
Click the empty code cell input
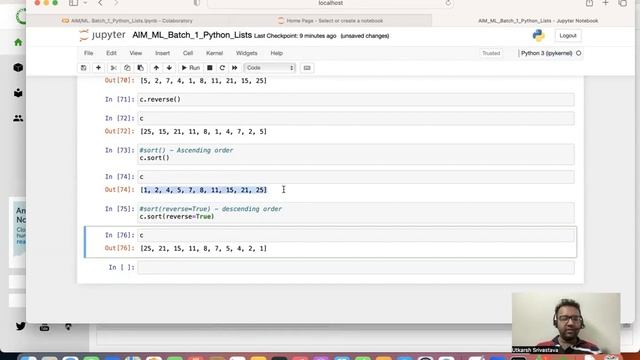click(356, 267)
